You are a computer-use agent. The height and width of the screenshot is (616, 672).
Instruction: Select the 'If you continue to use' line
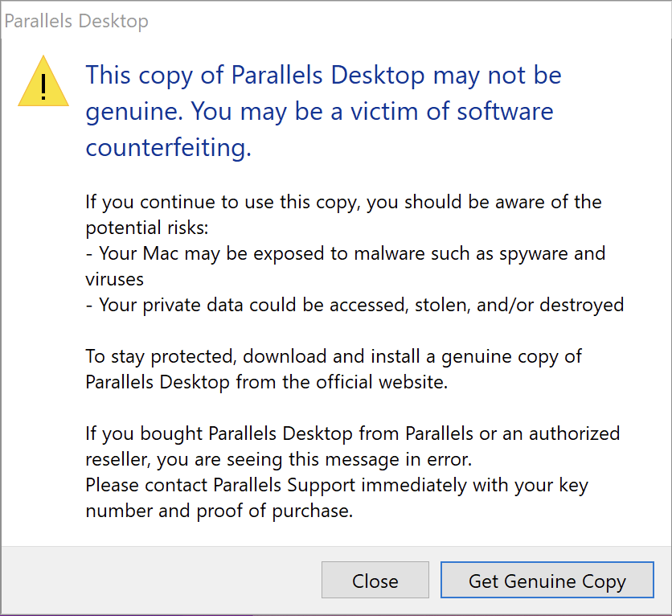point(343,202)
